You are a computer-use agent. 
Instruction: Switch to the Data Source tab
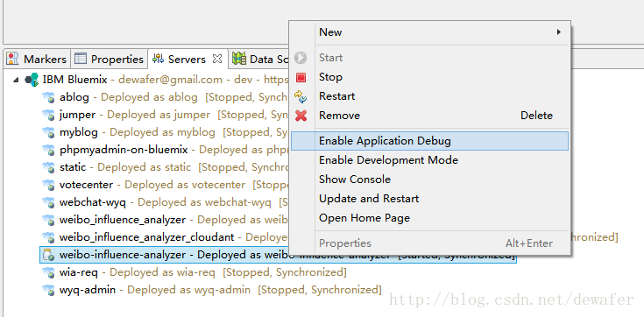[259, 60]
